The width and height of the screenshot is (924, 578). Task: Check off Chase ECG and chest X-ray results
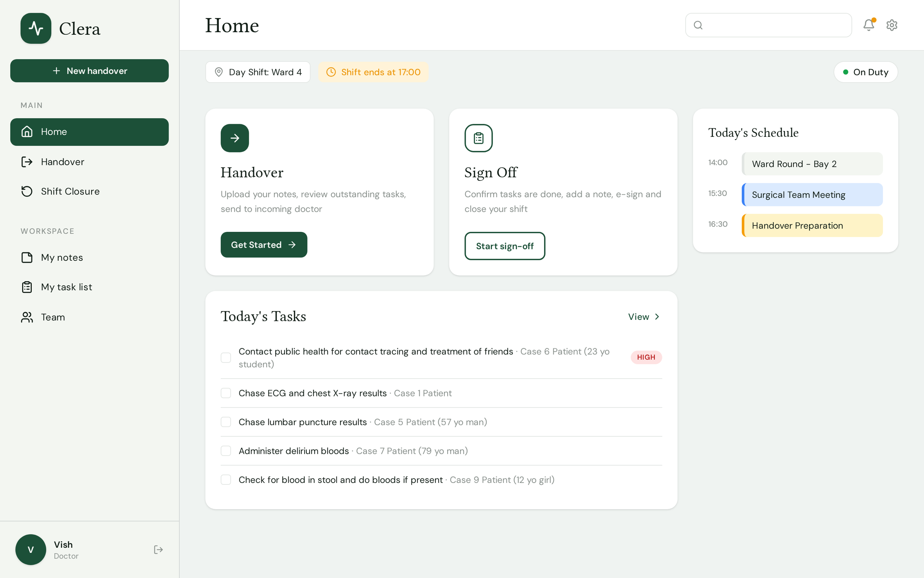(226, 393)
